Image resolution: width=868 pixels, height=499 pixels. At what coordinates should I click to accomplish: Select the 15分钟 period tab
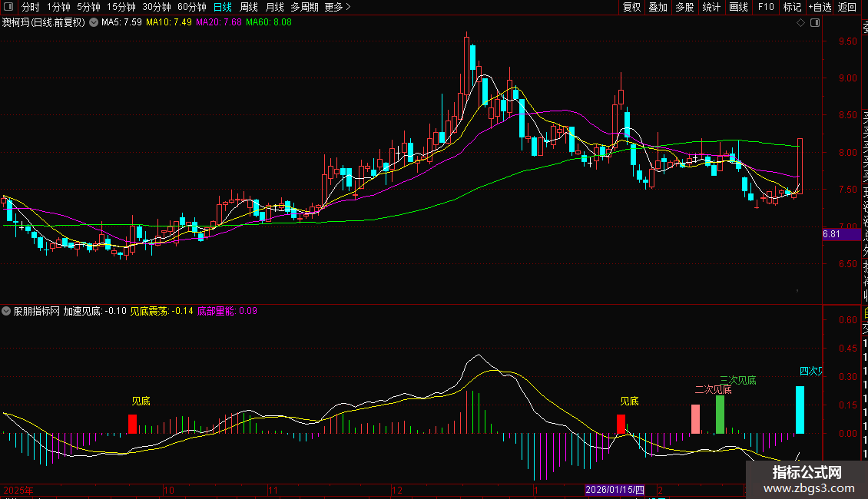[x=121, y=7]
